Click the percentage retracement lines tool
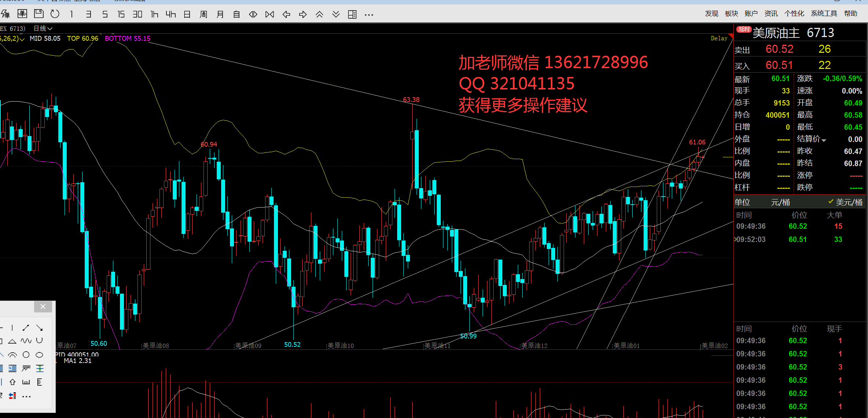868x418 pixels. (x=12, y=368)
